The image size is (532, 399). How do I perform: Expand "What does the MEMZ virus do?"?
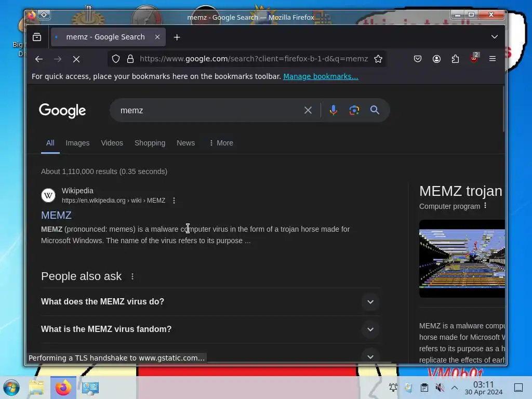click(210, 302)
